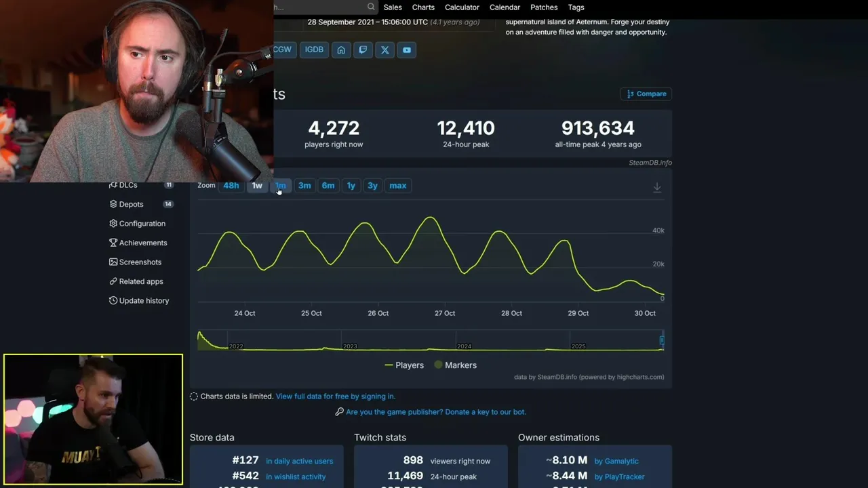Open the game's homepage icon

pyautogui.click(x=341, y=49)
